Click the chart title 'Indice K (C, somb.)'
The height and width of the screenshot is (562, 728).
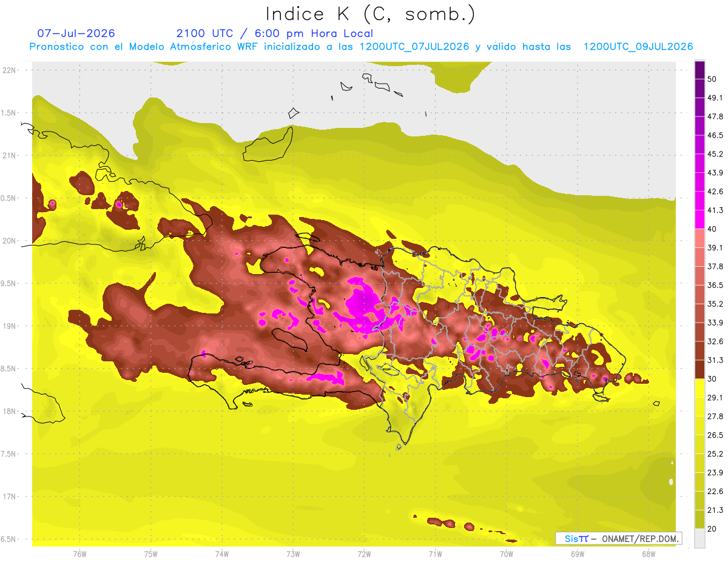click(x=370, y=14)
